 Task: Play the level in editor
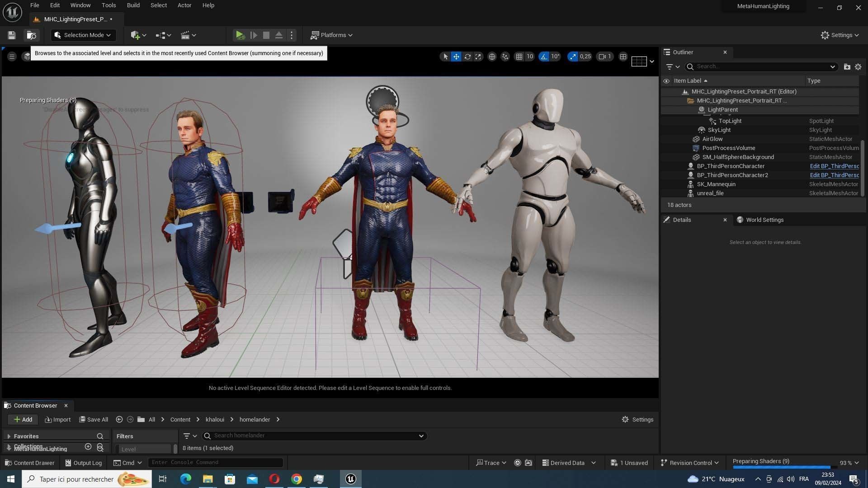coord(240,35)
